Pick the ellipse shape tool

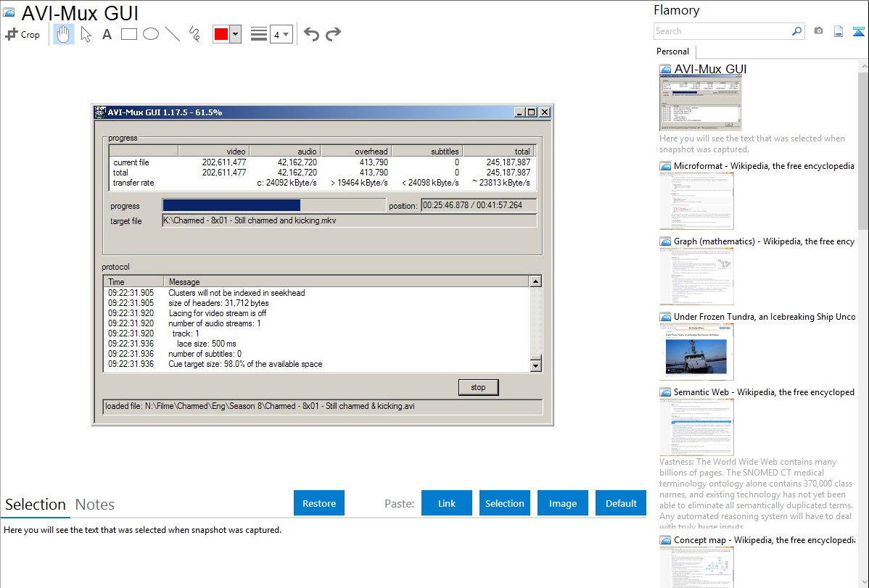click(x=151, y=34)
